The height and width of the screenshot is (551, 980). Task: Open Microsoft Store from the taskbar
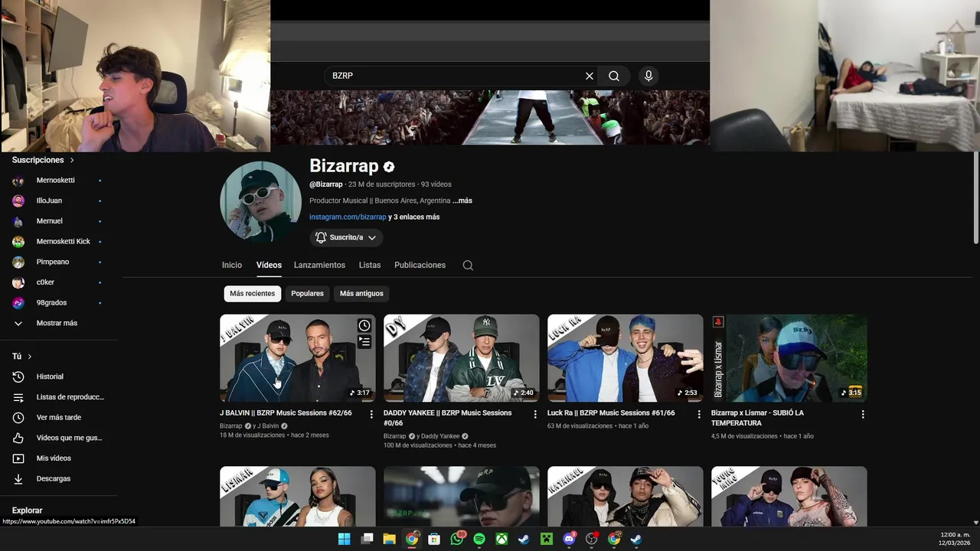[434, 539]
